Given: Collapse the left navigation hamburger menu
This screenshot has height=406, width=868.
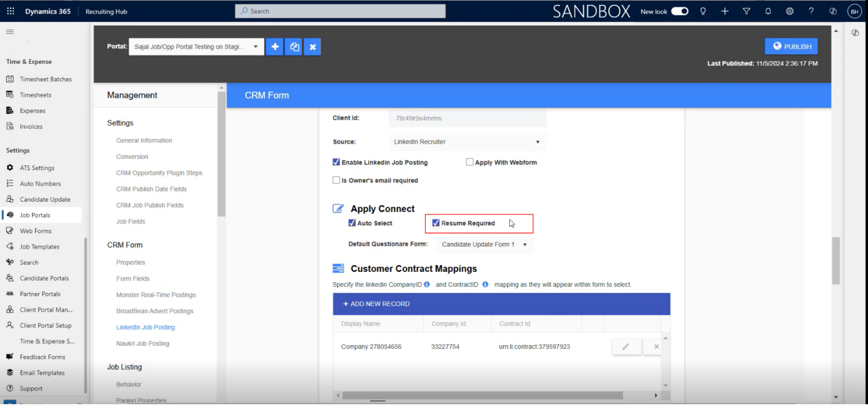Looking at the screenshot, I should click(10, 32).
